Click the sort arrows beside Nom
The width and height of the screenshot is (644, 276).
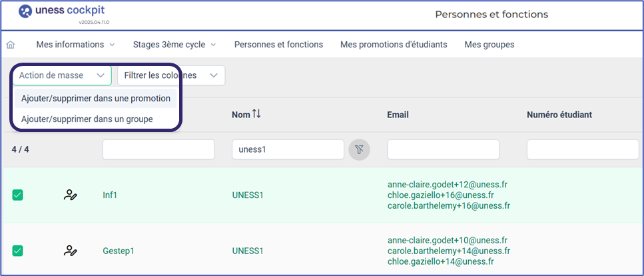click(x=256, y=115)
